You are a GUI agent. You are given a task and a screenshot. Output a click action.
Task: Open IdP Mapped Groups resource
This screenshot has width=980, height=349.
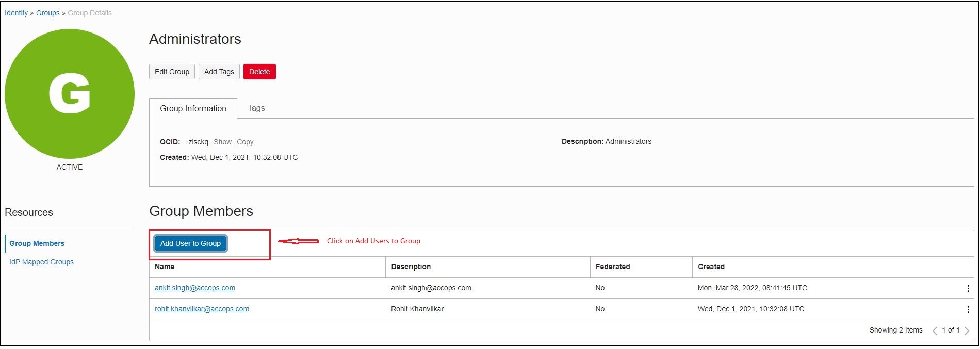pos(41,262)
